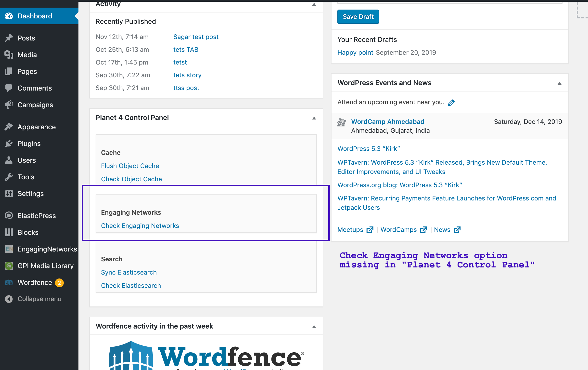Screen dimensions: 588x370
Task: Click the Pages stacked-sheets icon
Action: click(9, 71)
